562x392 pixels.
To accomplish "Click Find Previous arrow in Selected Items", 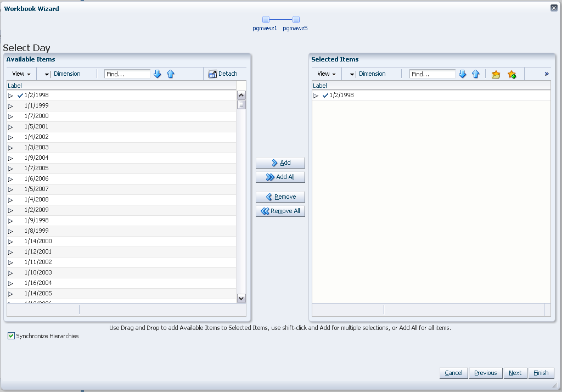I will coord(476,74).
